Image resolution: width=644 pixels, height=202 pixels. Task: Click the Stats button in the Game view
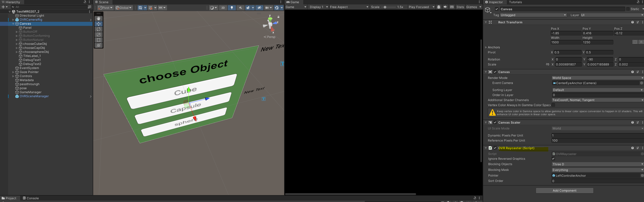click(460, 7)
